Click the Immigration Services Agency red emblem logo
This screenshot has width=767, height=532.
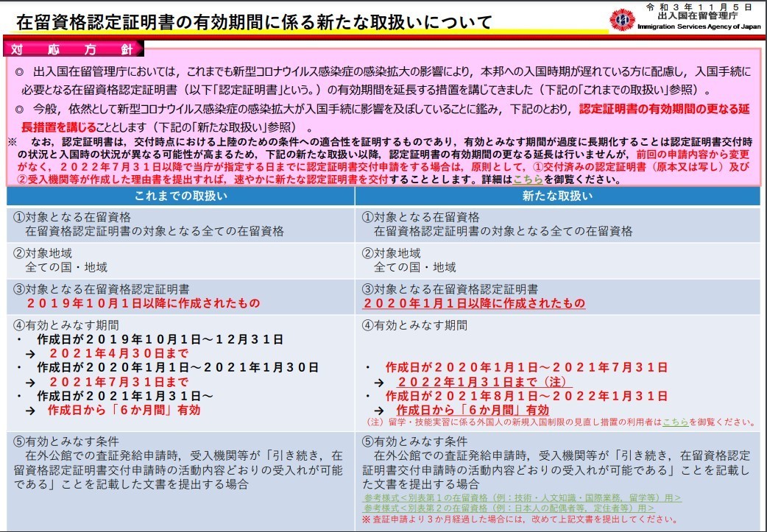622,20
